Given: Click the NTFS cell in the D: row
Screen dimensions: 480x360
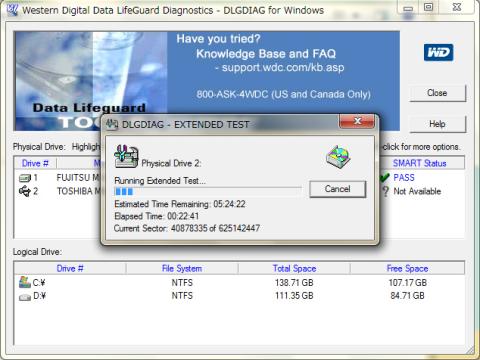Looking at the screenshot, I should coord(182,296).
